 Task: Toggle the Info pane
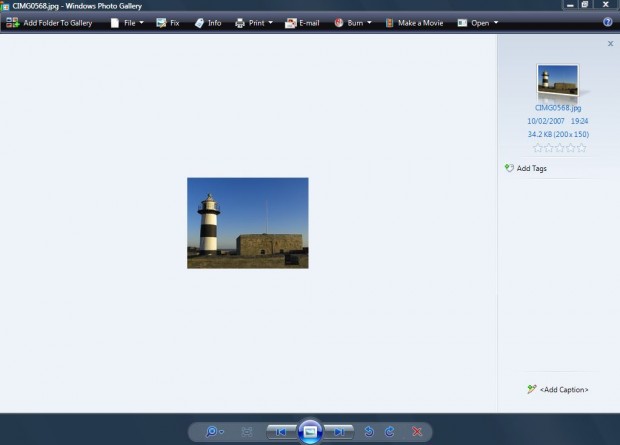pos(208,23)
